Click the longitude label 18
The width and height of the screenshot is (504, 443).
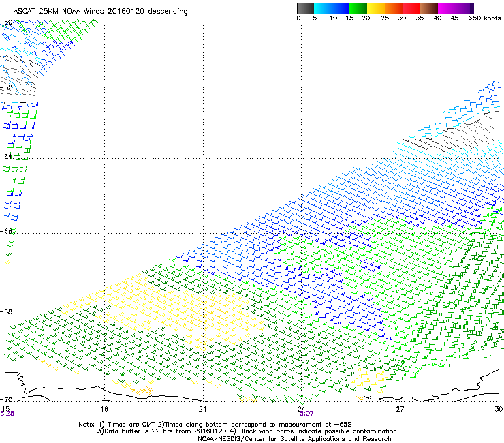(104, 409)
